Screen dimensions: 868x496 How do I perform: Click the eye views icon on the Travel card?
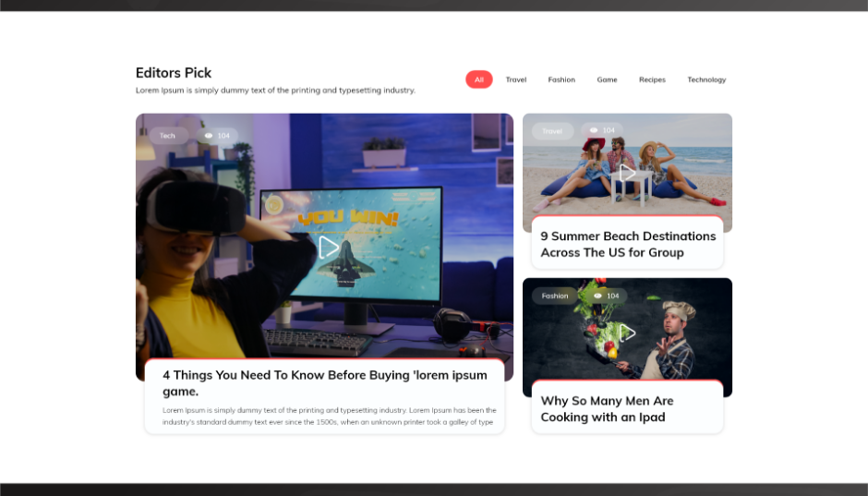coord(594,130)
